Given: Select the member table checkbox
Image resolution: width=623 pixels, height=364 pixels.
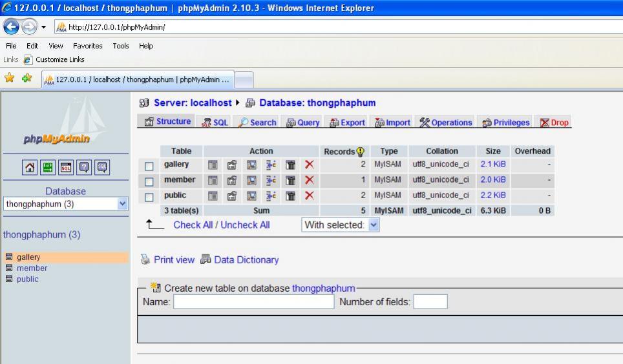Looking at the screenshot, I should (x=149, y=181).
